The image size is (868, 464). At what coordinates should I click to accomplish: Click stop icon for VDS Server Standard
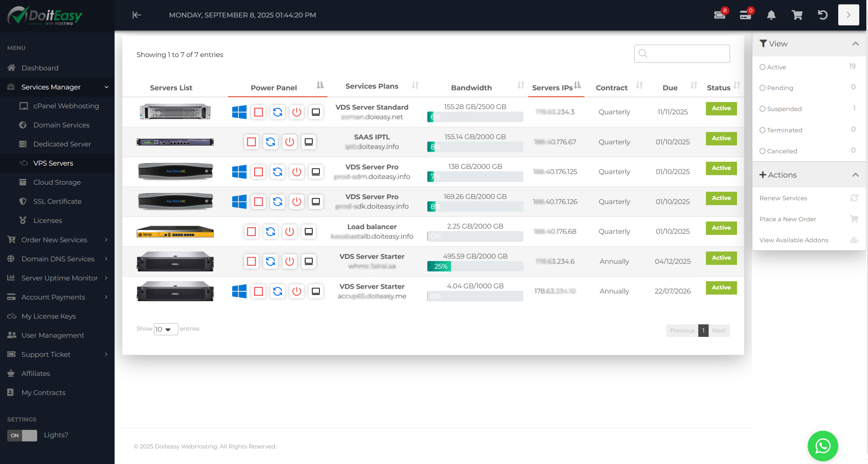258,112
